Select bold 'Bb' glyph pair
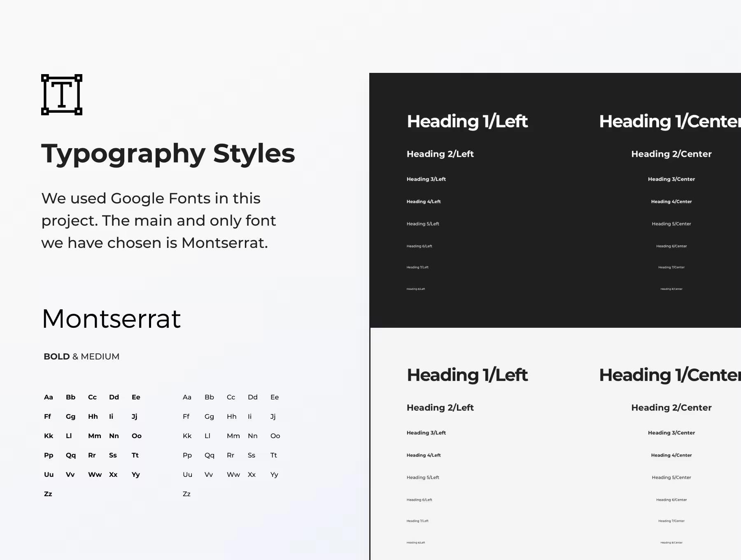Screen dimensions: 741x560 point(71,397)
